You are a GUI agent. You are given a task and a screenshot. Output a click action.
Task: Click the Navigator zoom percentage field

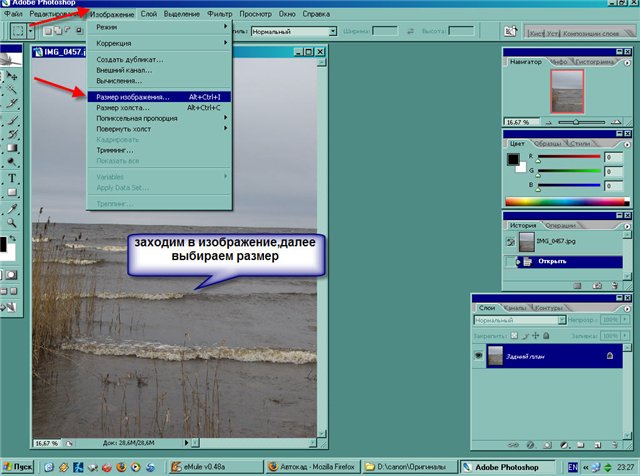(x=517, y=122)
